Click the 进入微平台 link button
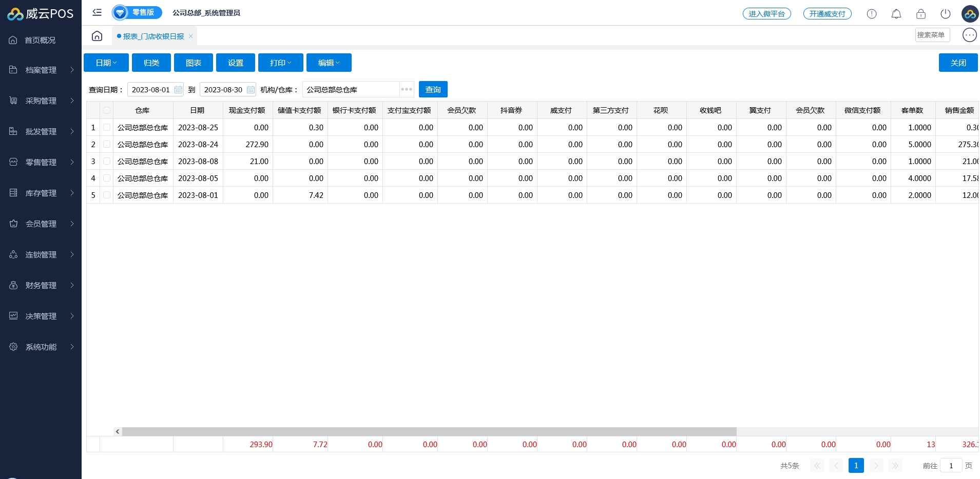 tap(766, 14)
